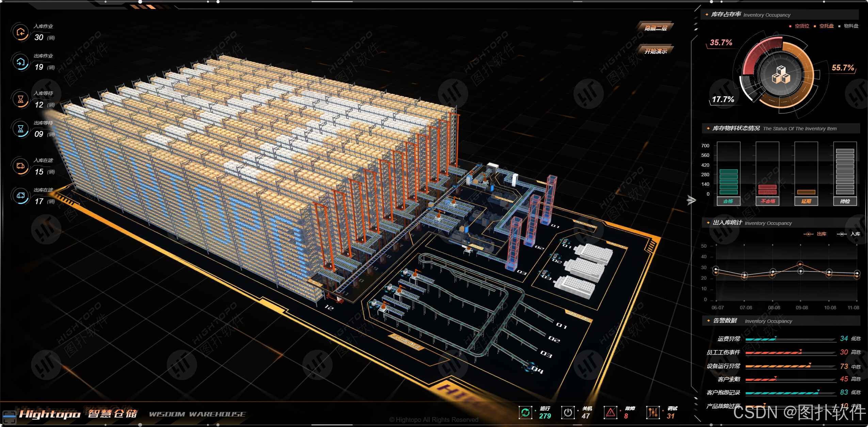
Task: Click the fault (故障) warning triangle icon
Action: (610, 412)
